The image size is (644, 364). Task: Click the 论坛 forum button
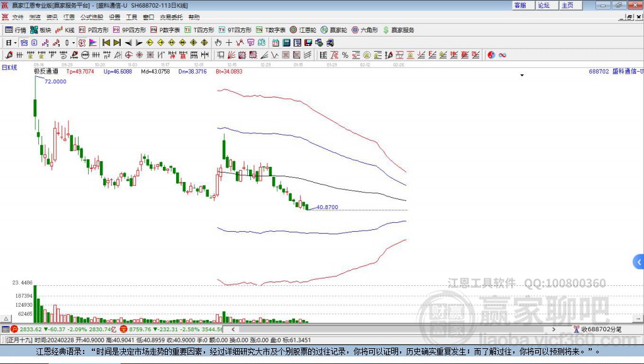click(547, 5)
